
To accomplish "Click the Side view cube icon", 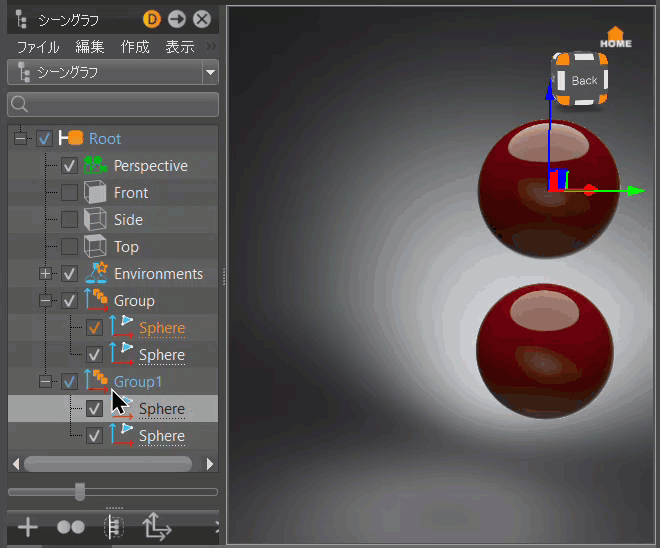I will click(x=95, y=219).
